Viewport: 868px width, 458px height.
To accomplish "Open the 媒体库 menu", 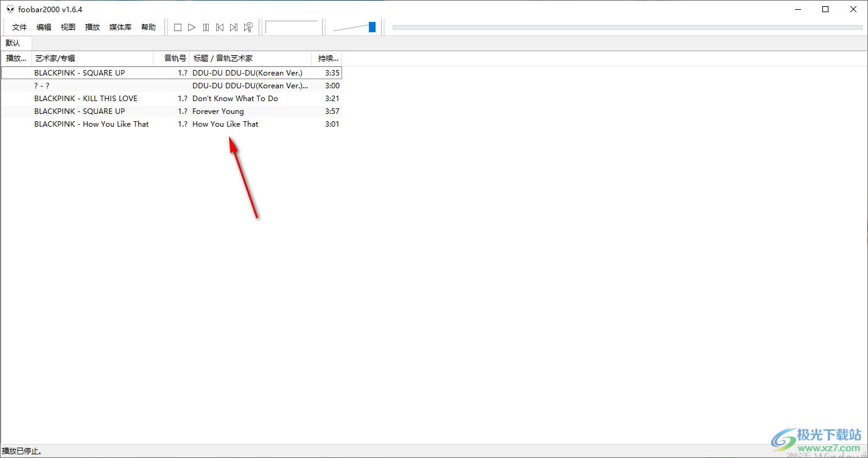I will pyautogui.click(x=121, y=27).
